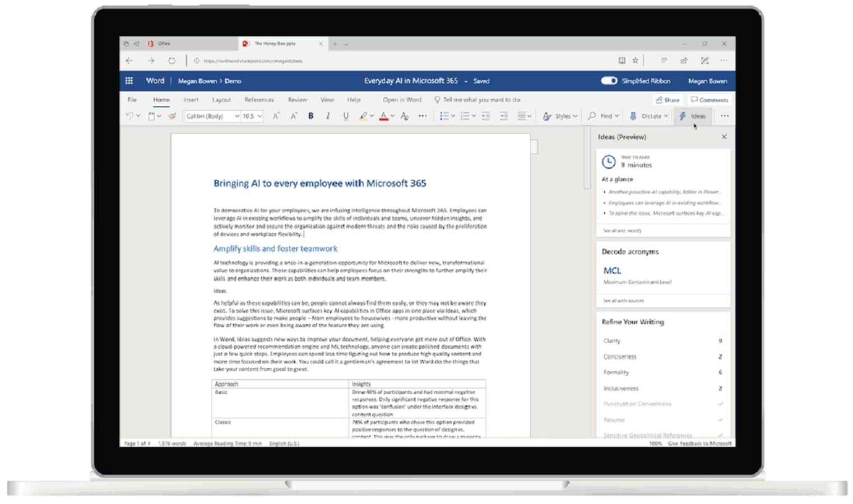Open Conciseness writing suggestions
This screenshot has width=853, height=504.
(662, 357)
